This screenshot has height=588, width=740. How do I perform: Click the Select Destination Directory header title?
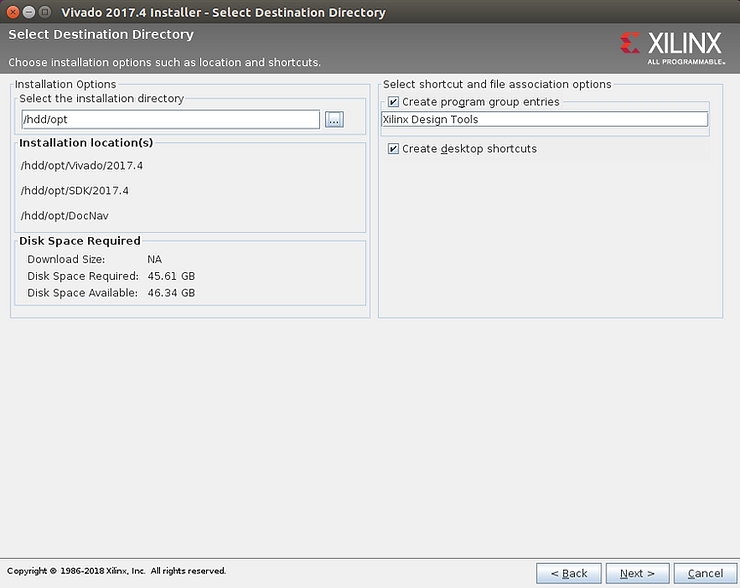pos(101,34)
